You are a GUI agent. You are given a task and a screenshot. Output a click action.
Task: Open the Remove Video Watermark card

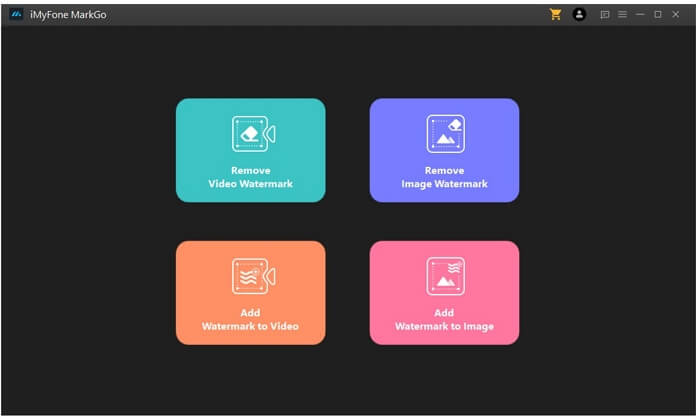[x=250, y=150]
